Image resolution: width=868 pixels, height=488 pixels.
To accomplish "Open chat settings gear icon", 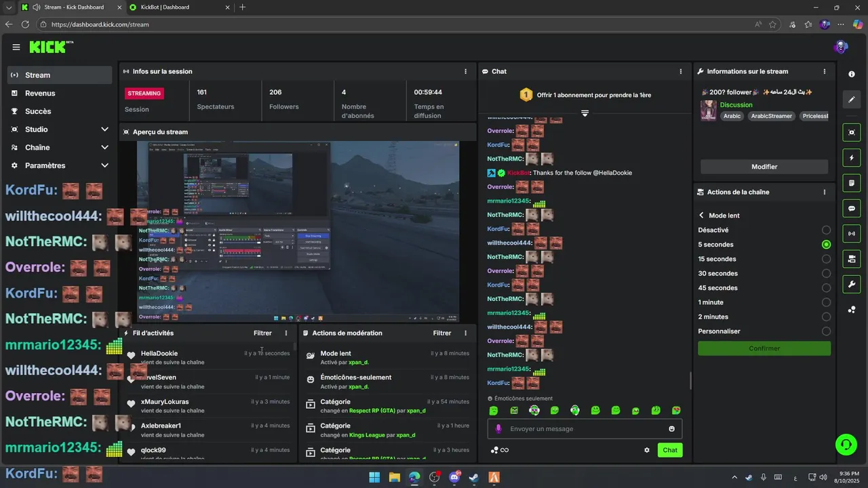I will pyautogui.click(x=647, y=450).
